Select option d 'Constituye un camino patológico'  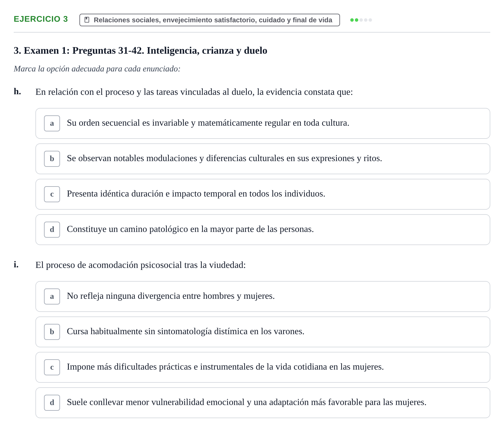263,230
